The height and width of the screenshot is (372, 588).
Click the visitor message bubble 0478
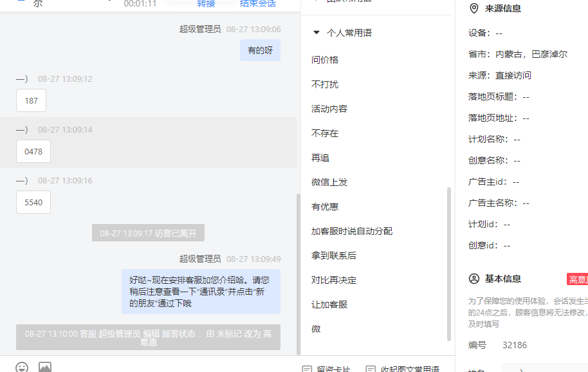click(x=33, y=151)
